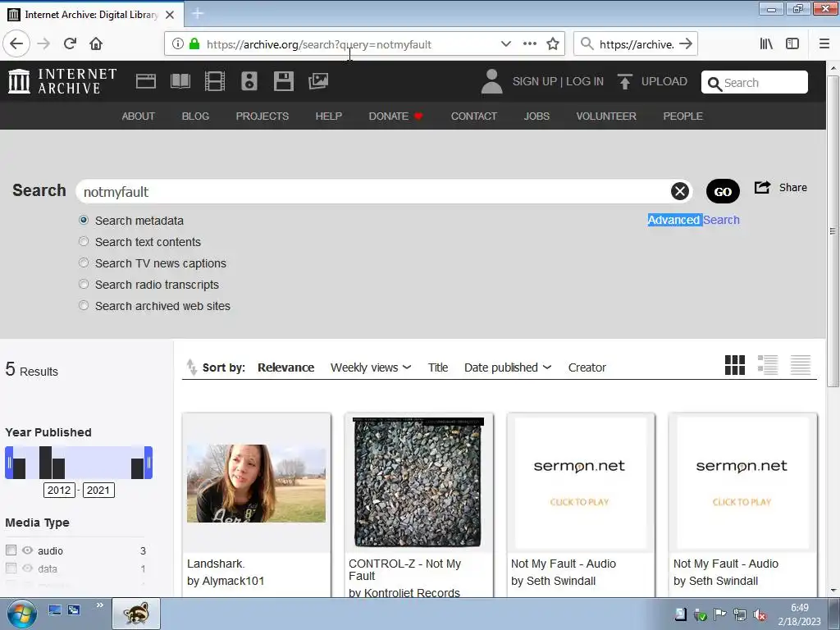Open the PROJECTS menu item

pos(262,116)
